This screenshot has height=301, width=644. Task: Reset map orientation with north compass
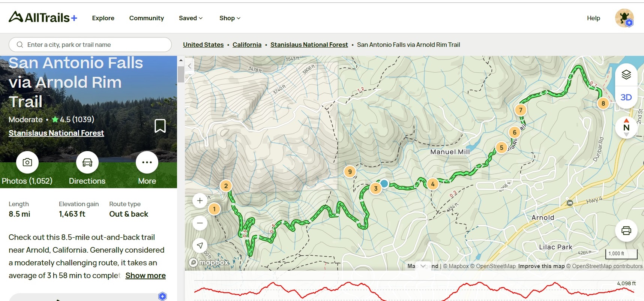(626, 127)
